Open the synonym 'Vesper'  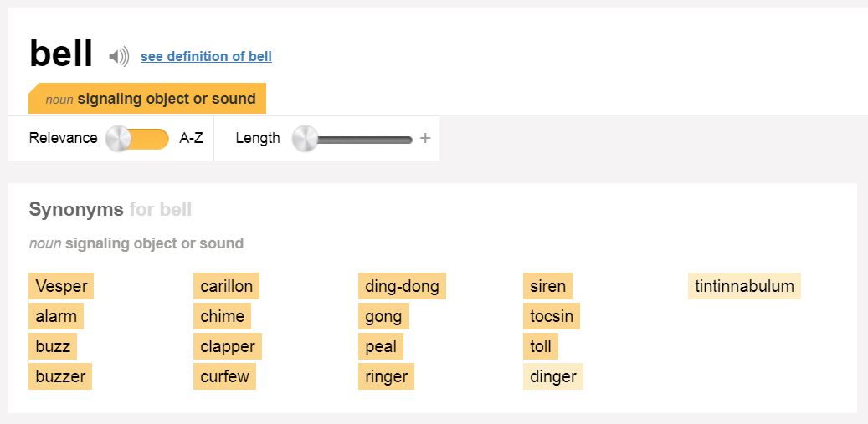coord(61,286)
